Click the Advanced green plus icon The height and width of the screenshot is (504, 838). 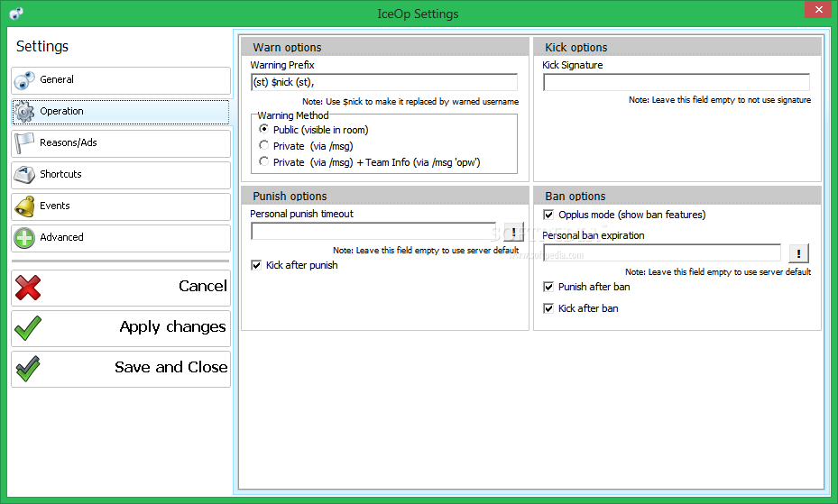(x=24, y=238)
